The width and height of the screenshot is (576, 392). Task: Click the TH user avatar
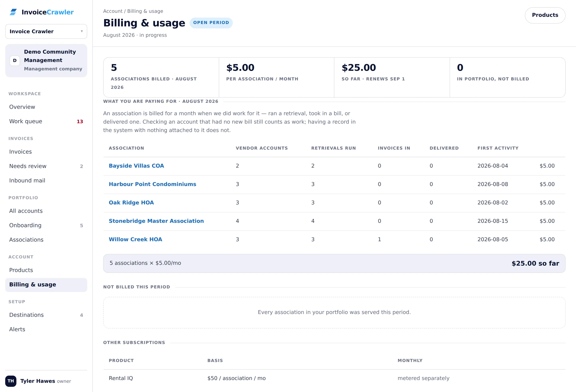point(11,381)
